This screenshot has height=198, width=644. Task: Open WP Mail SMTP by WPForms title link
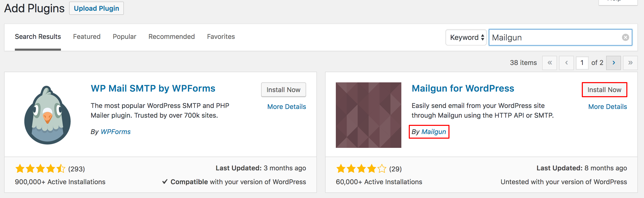153,88
